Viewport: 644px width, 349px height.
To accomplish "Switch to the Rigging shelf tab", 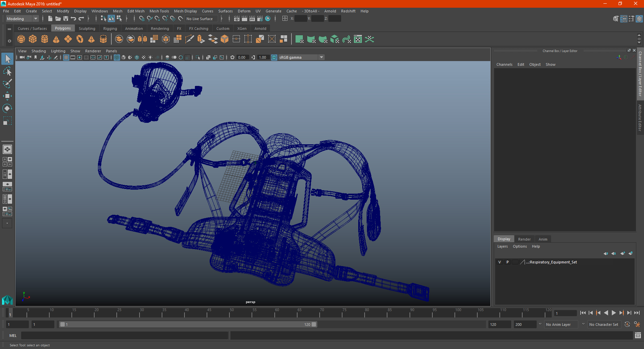I will pyautogui.click(x=110, y=29).
